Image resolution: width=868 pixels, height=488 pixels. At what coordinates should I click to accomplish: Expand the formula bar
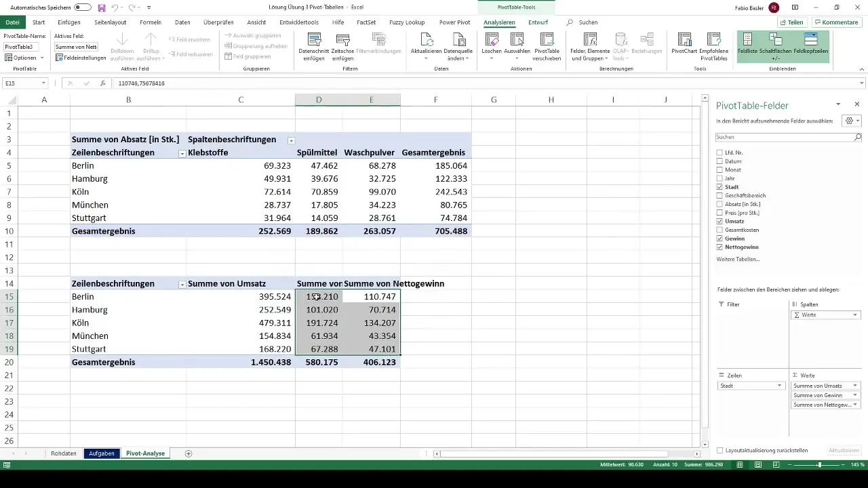862,83
